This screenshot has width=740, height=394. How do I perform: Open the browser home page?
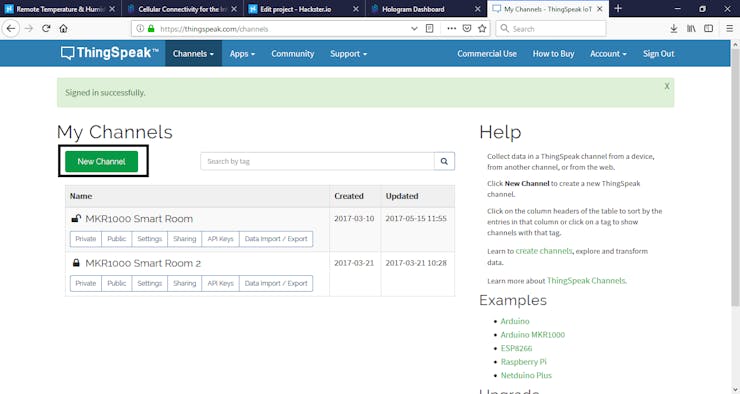click(63, 28)
